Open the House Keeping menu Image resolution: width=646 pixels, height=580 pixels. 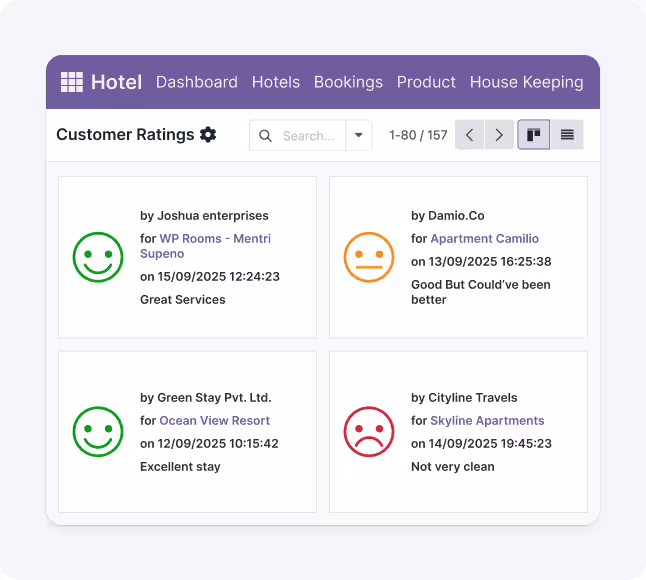(527, 82)
